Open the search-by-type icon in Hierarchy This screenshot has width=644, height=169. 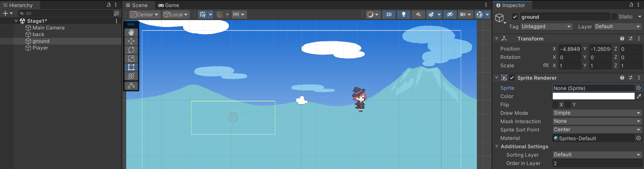coord(116,13)
